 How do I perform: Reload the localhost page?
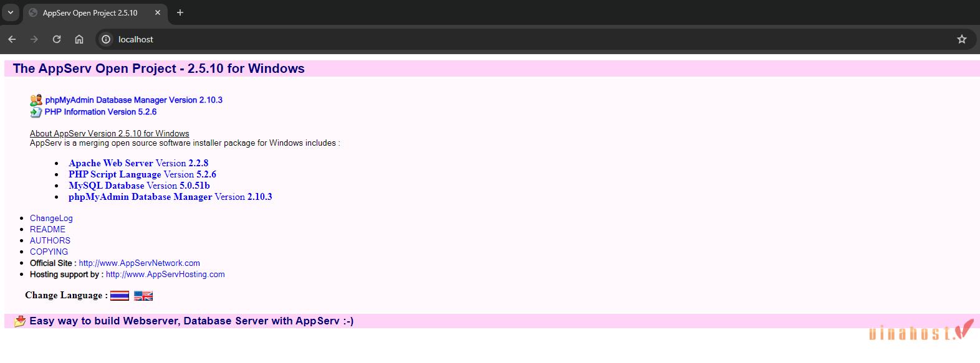[57, 39]
